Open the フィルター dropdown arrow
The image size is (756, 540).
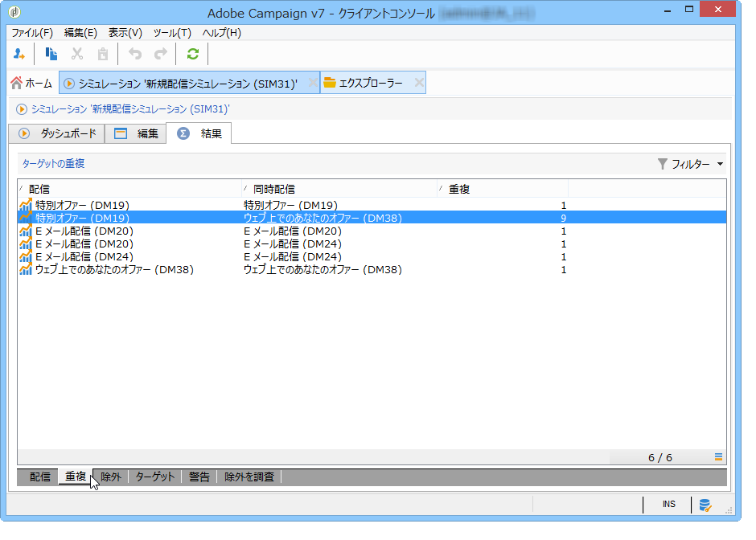(x=720, y=164)
